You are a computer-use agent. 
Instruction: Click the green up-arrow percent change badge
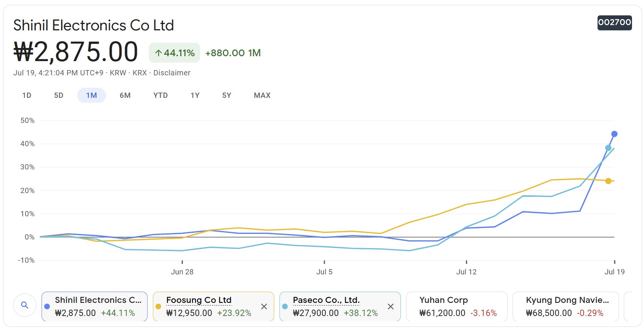174,53
